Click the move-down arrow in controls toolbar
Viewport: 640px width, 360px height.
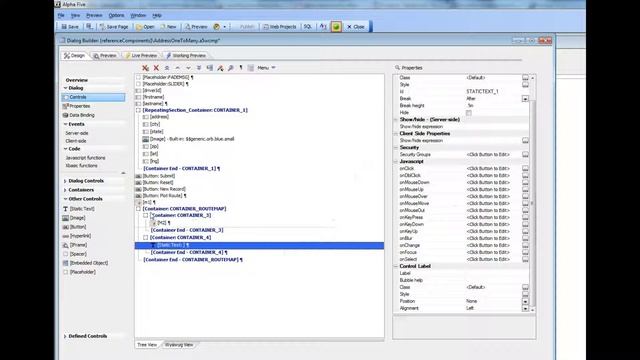188,68
